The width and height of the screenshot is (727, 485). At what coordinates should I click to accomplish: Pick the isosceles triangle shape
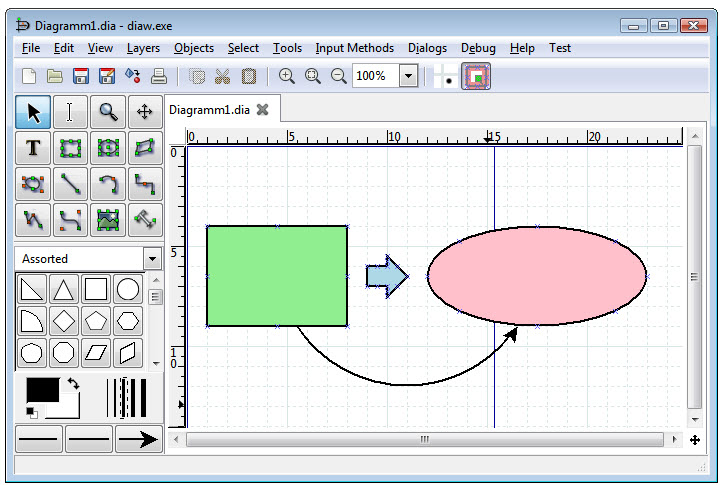pos(64,289)
